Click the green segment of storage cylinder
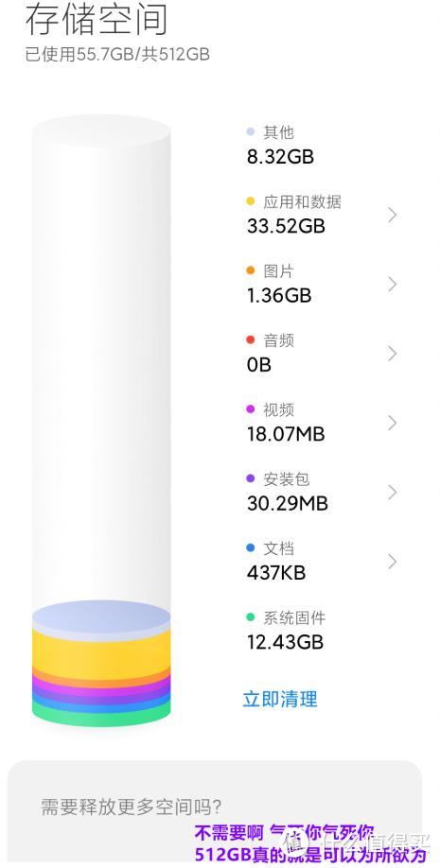 pos(101,717)
